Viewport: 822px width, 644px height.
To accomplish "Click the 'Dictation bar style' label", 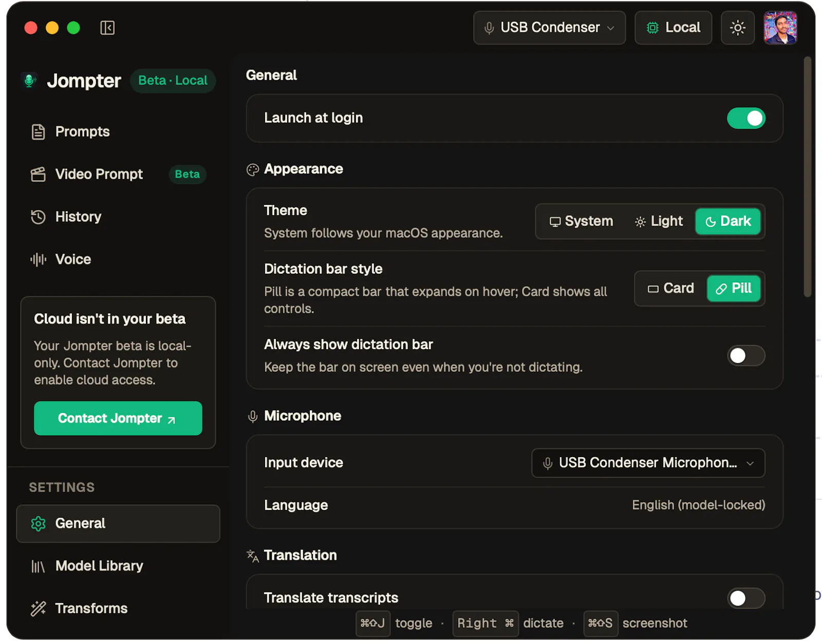I will 323,269.
